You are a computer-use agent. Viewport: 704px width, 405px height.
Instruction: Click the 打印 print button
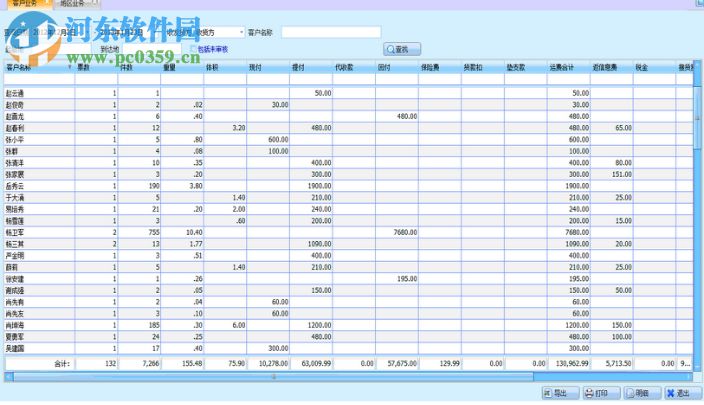[x=602, y=393]
